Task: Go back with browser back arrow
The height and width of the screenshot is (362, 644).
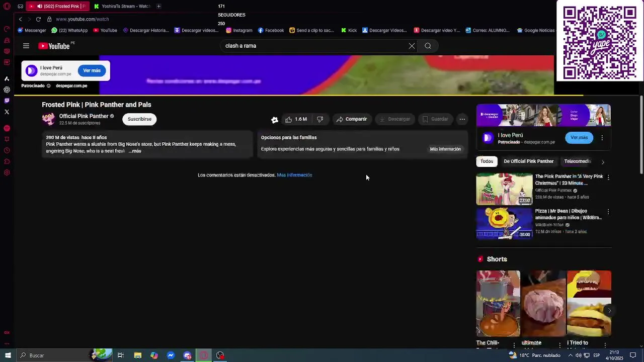Action: point(20,19)
